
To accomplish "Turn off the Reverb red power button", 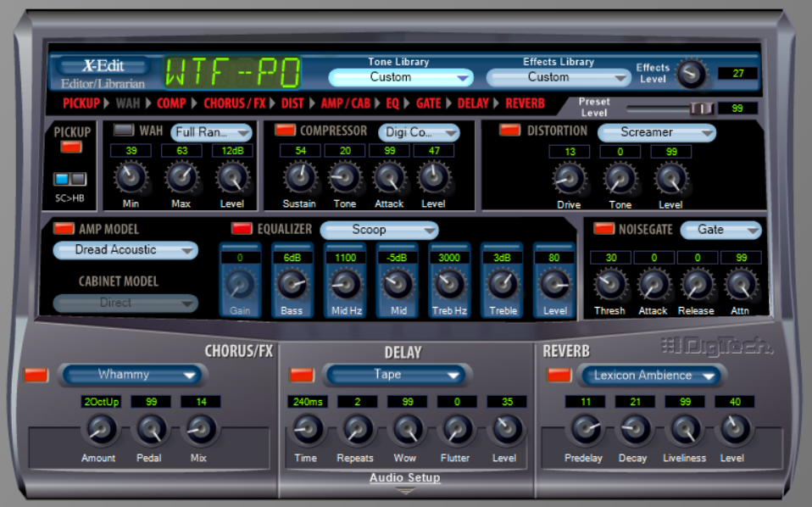I will [559, 375].
